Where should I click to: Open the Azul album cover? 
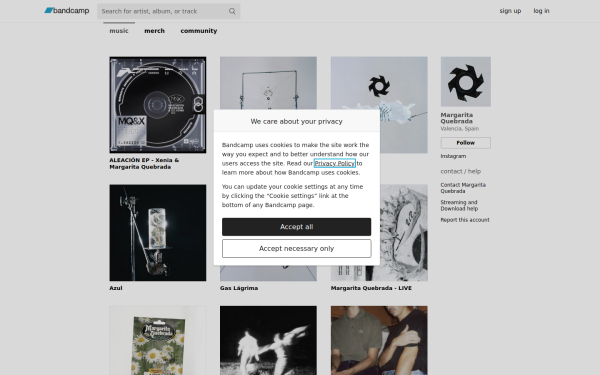[x=158, y=233]
